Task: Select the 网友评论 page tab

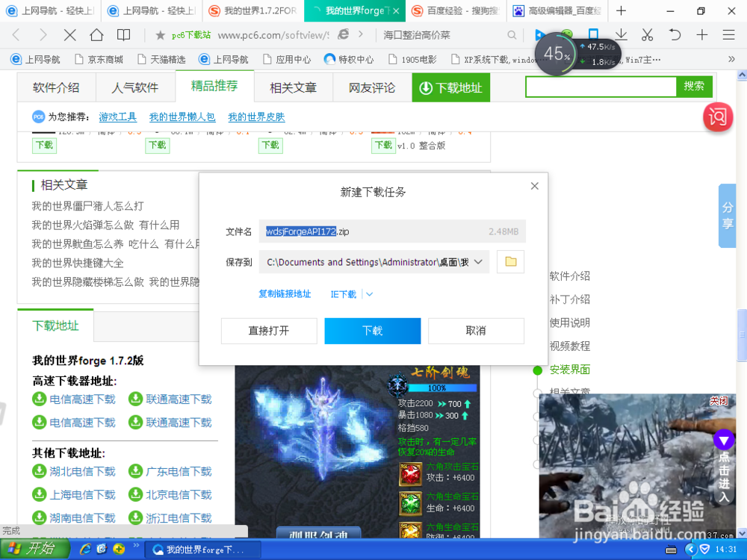Action: click(372, 87)
